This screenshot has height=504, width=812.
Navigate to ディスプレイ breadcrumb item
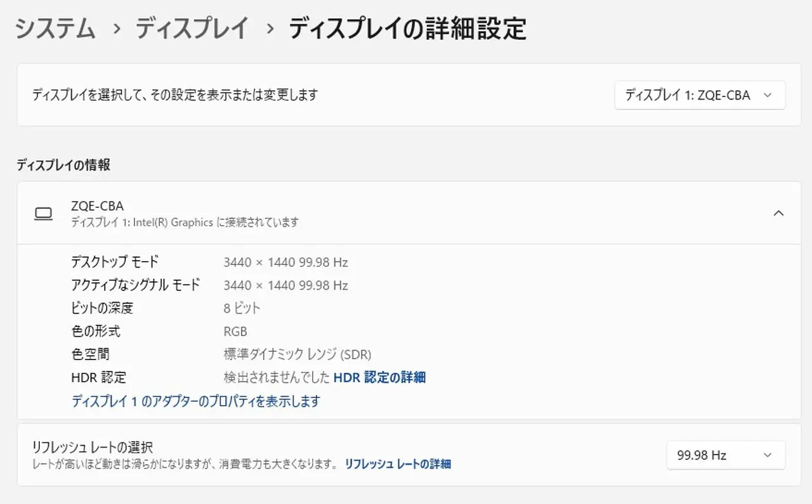[192, 29]
